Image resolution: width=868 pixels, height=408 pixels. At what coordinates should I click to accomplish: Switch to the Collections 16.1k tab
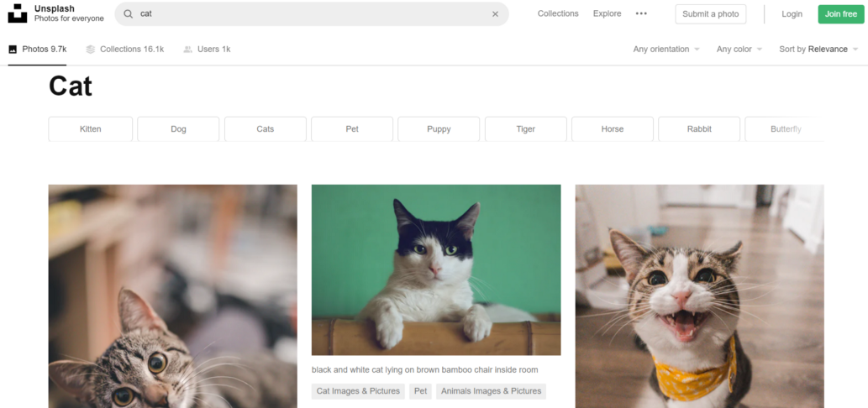[125, 50]
